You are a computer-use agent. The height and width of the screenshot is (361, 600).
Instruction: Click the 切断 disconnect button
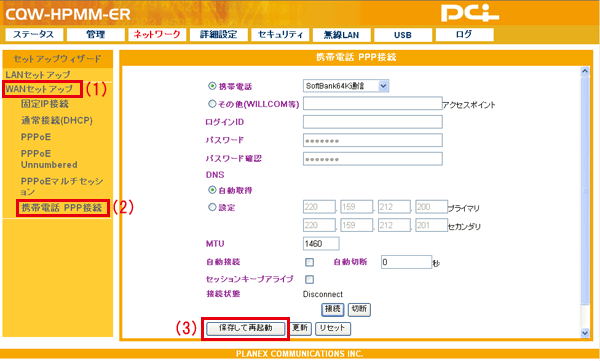(x=359, y=309)
